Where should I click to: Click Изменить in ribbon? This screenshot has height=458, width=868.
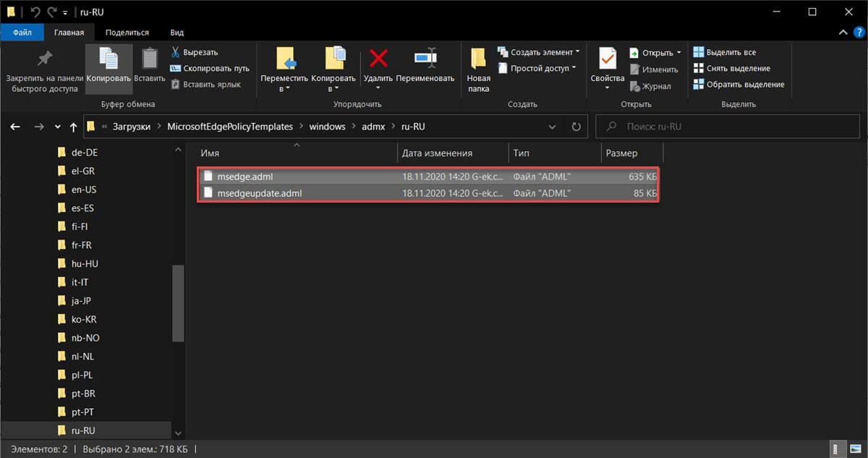pyautogui.click(x=653, y=69)
